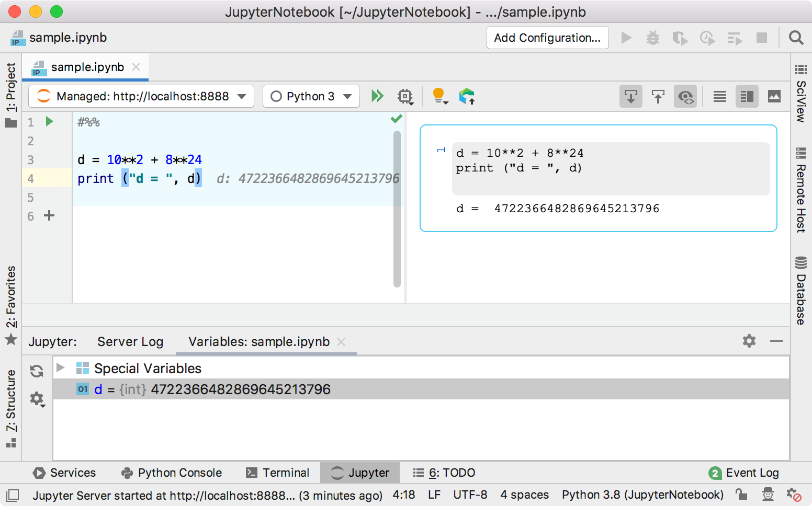The height and width of the screenshot is (506, 812).
Task: Close the sample.ipynb editor tab
Action: click(x=136, y=67)
